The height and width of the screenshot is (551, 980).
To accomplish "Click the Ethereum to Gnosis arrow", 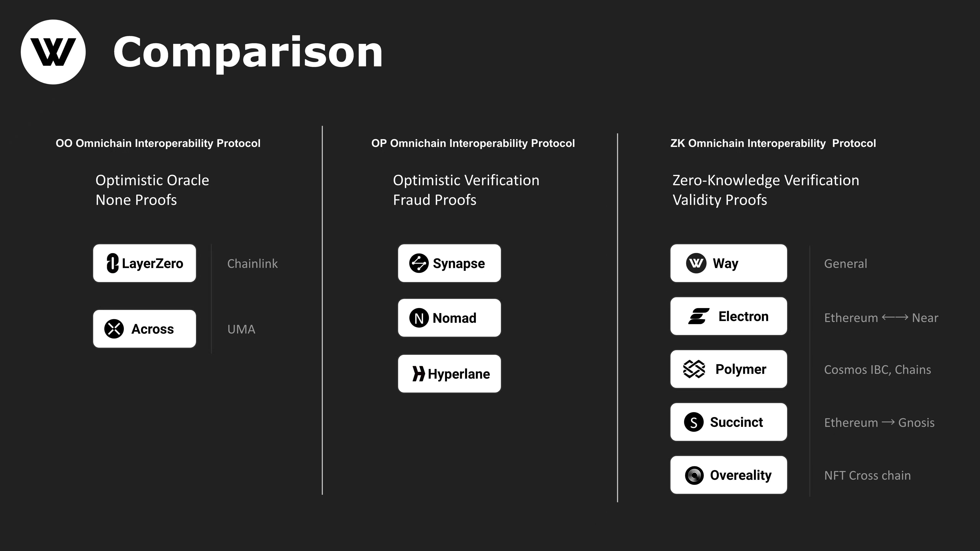I will 888,422.
